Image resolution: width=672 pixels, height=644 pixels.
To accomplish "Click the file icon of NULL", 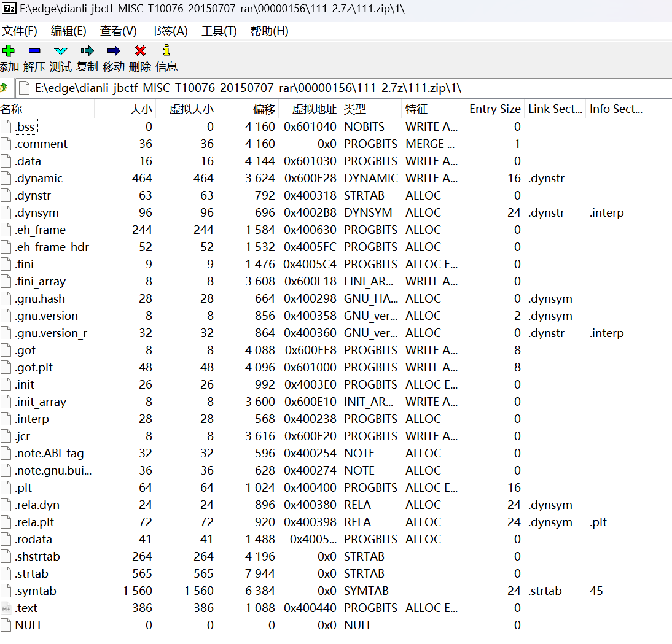I will tap(6, 625).
